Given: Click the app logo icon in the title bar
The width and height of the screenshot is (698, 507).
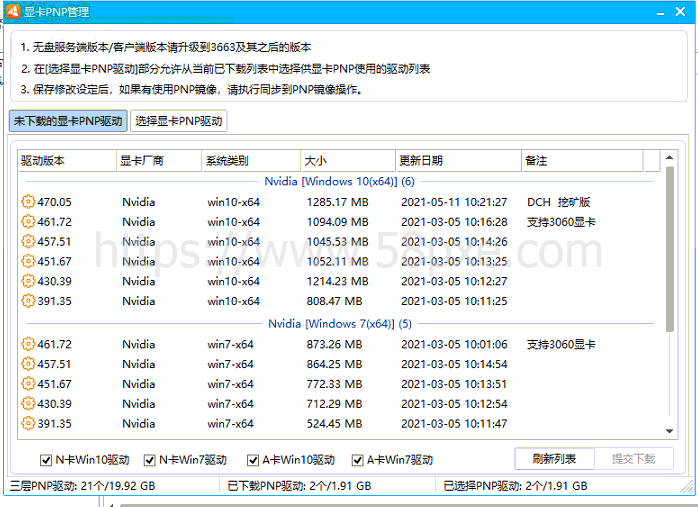Looking at the screenshot, I should tap(13, 11).
